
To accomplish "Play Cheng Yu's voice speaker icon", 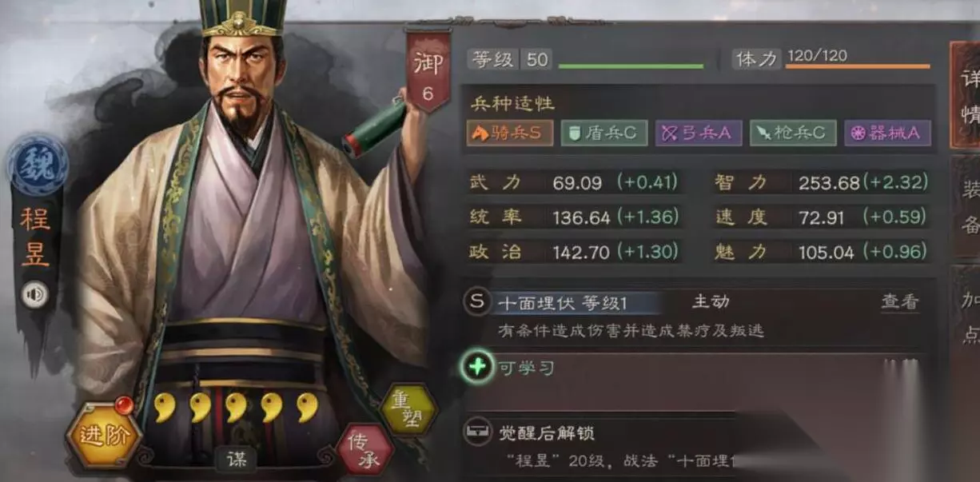I will point(34,295).
